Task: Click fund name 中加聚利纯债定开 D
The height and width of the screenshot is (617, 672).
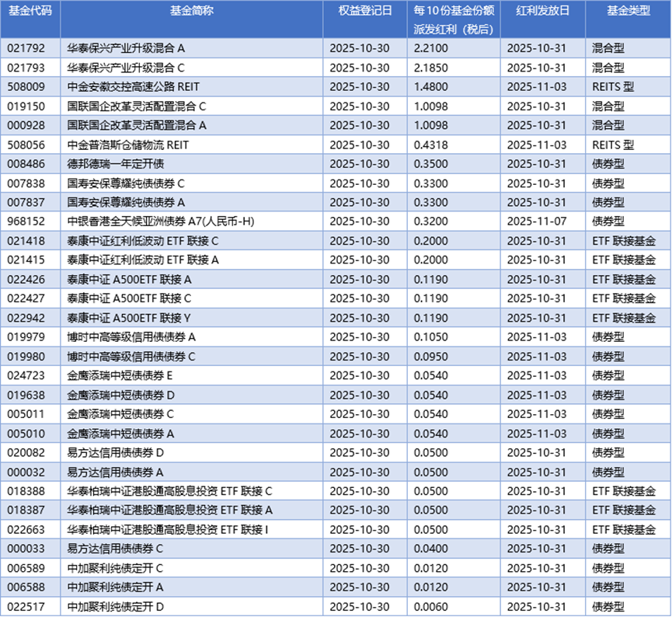Action: (x=116, y=607)
